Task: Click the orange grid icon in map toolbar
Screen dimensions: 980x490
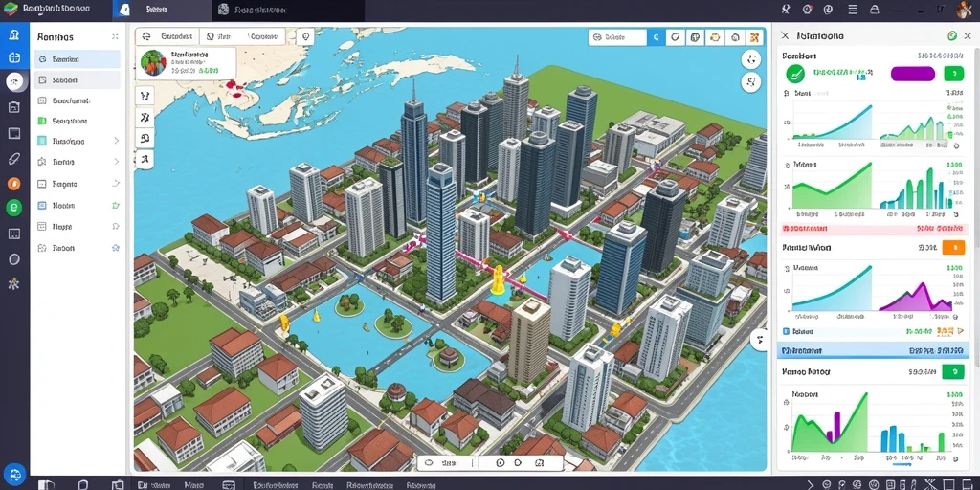Action: click(x=755, y=37)
